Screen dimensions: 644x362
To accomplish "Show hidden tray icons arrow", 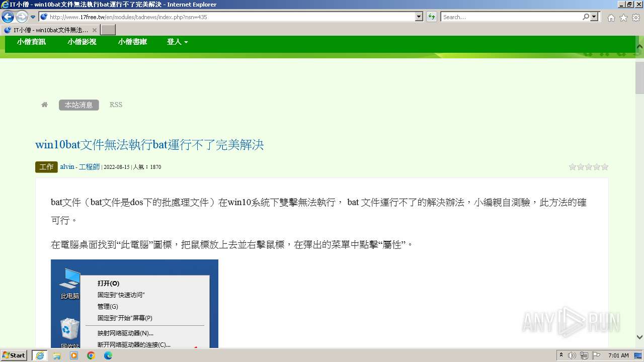I will click(562, 355).
